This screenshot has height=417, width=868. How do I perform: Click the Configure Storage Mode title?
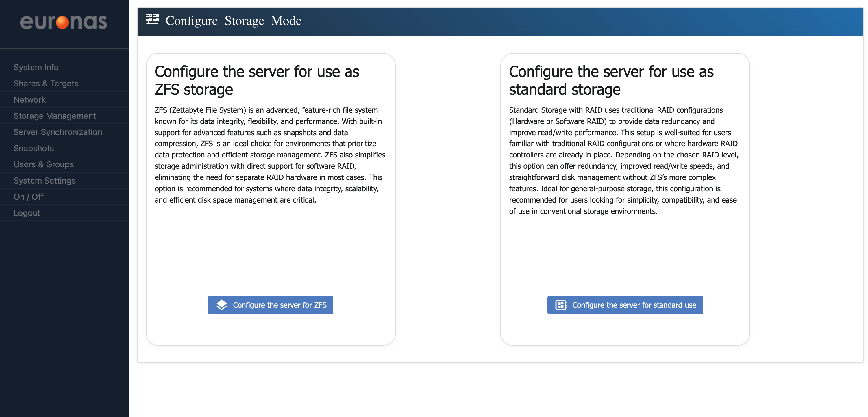coord(233,21)
